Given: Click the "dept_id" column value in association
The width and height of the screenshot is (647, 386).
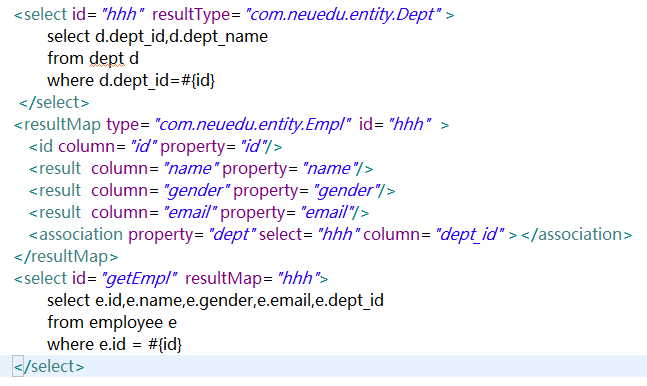Looking at the screenshot, I should (x=470, y=234).
